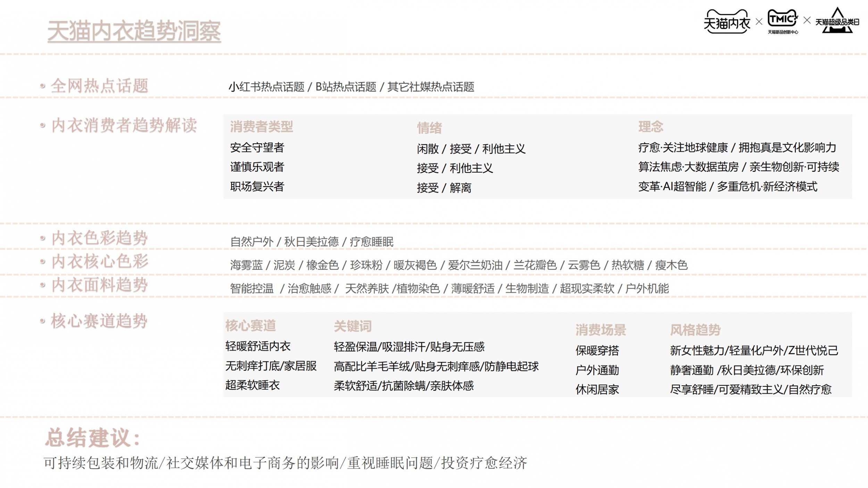
Task: Select the row 轻暖舒适内衣
Action: point(258,346)
